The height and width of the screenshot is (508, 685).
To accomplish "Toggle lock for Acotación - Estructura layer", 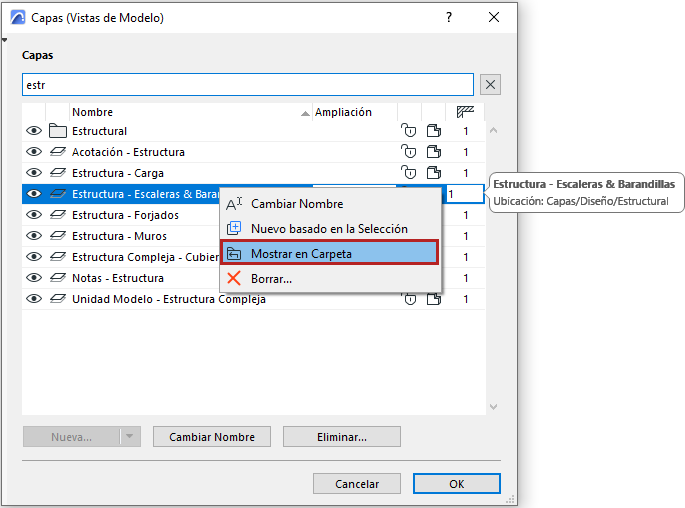I will (x=408, y=152).
